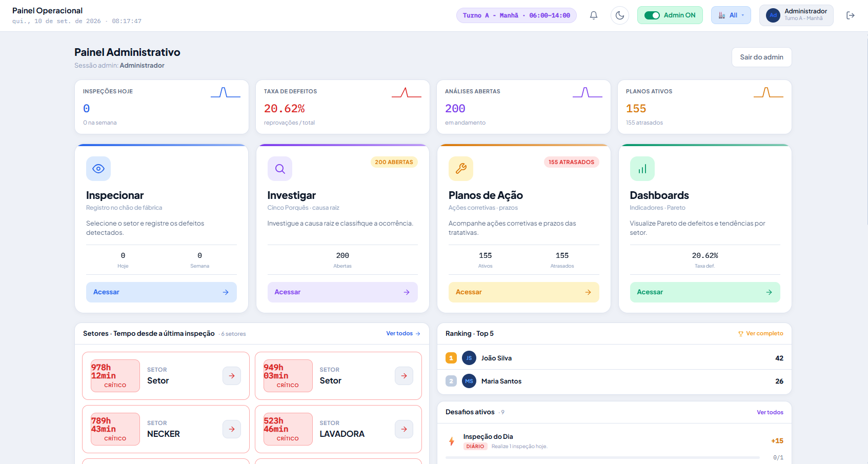Click the MS avatar for Maria Santos

point(469,381)
